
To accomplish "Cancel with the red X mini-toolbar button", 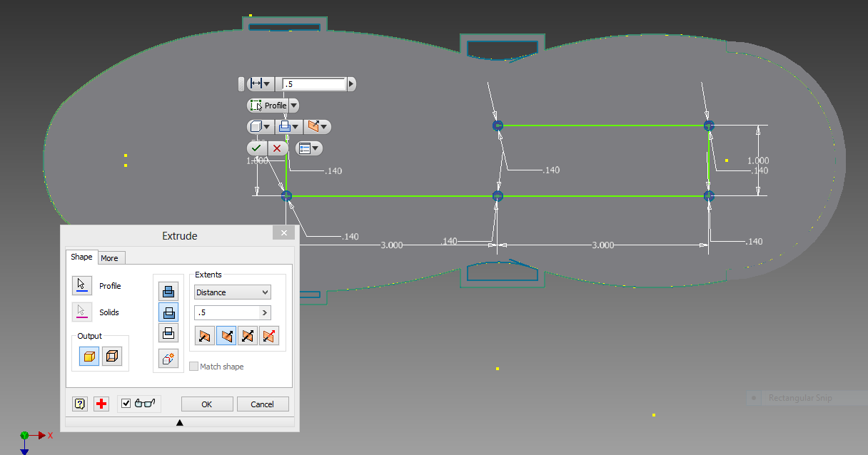I will point(277,148).
